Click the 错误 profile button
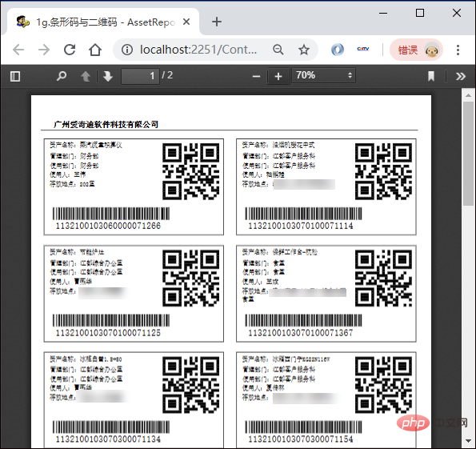 coord(416,50)
